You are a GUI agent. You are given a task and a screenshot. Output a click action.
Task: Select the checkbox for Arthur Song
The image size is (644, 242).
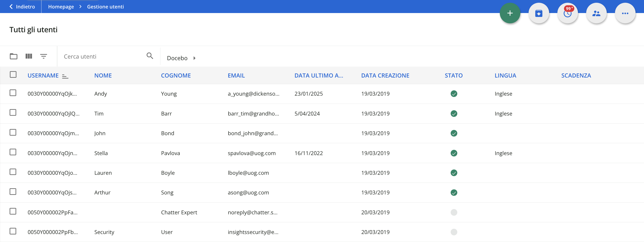(x=13, y=192)
